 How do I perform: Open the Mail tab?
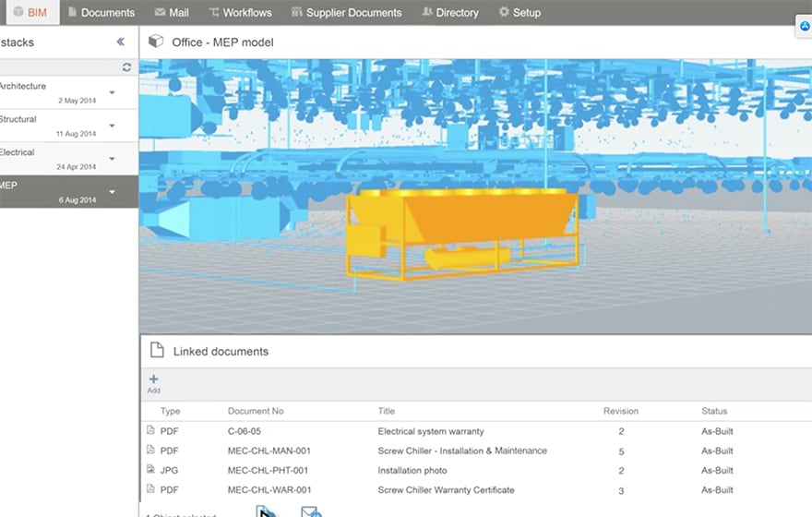(x=172, y=12)
